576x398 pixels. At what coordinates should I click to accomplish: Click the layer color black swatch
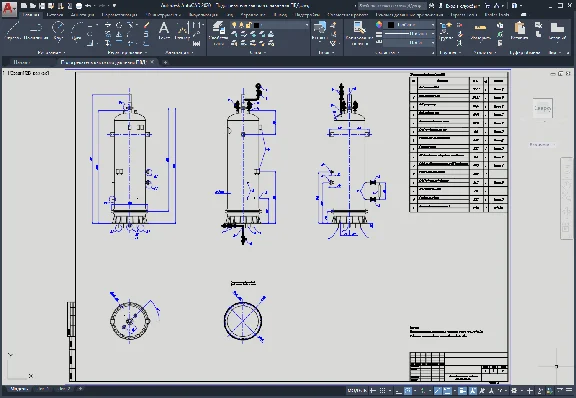pos(256,25)
